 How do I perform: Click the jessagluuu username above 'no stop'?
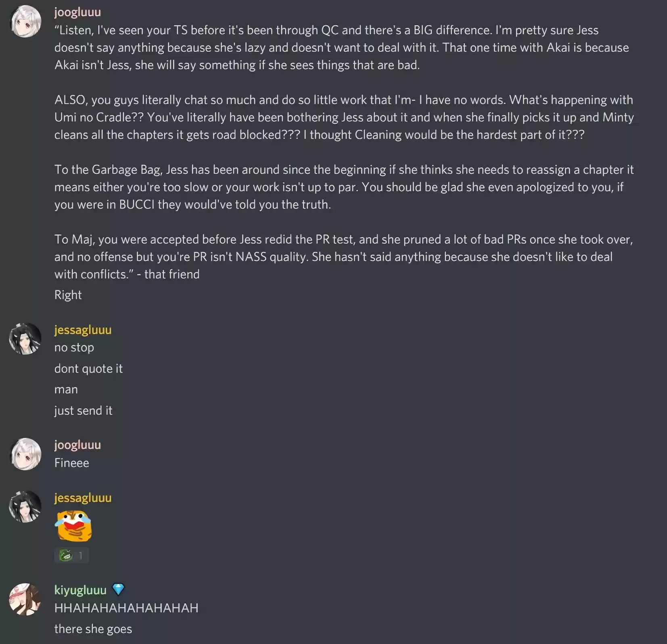coord(83,330)
